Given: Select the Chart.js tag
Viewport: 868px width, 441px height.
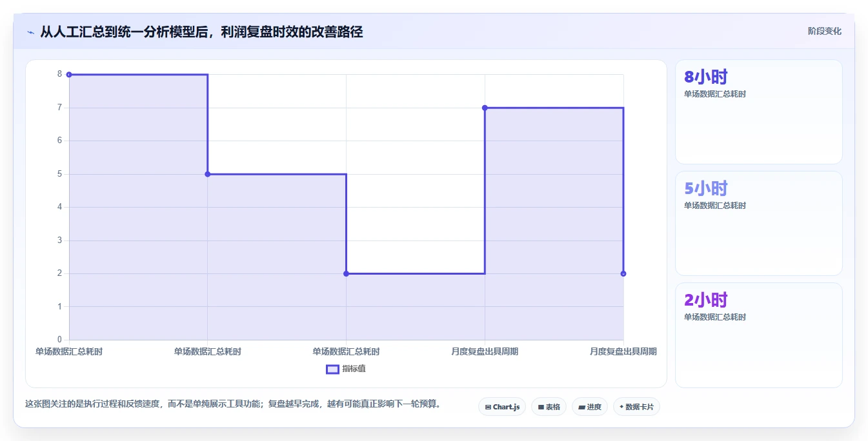Looking at the screenshot, I should click(x=502, y=407).
